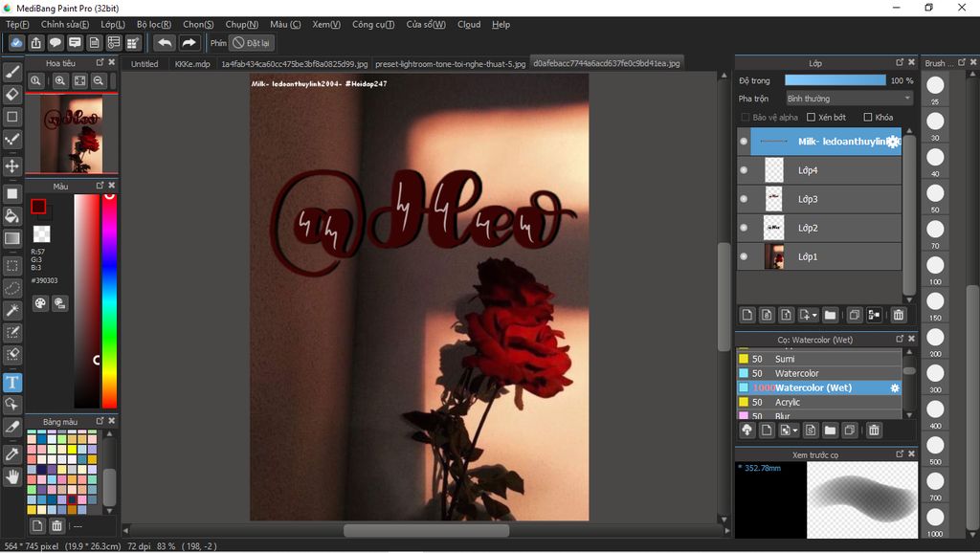Select the Brush tool in the left toolbar

click(11, 72)
